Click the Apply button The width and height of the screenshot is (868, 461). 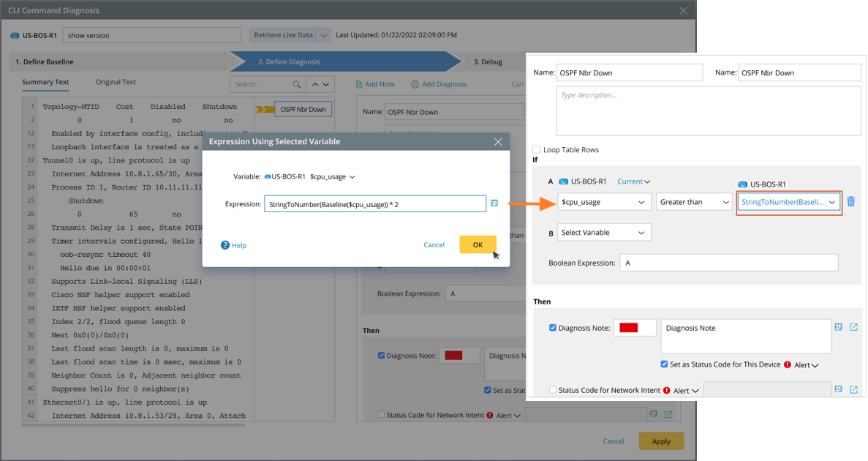(x=661, y=441)
